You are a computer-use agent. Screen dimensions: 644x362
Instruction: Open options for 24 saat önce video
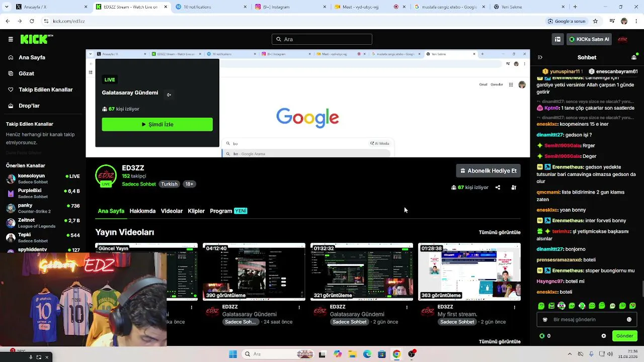pos(299,307)
